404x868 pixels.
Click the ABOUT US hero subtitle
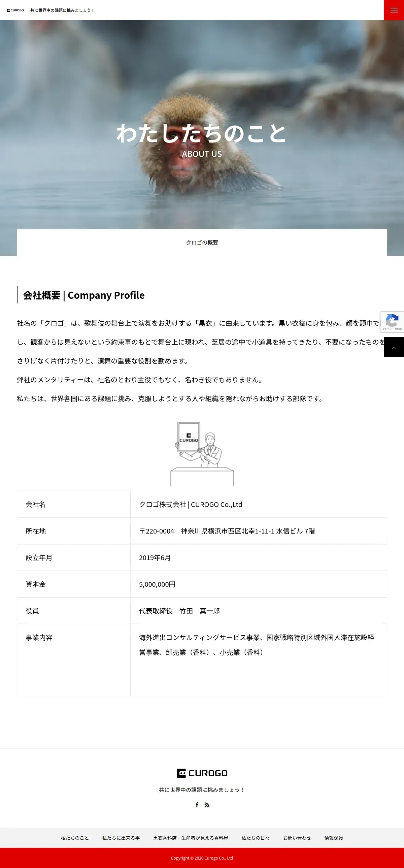click(202, 154)
